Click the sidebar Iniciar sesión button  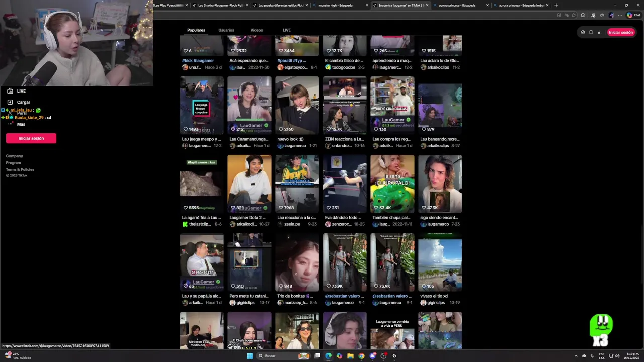(31, 138)
